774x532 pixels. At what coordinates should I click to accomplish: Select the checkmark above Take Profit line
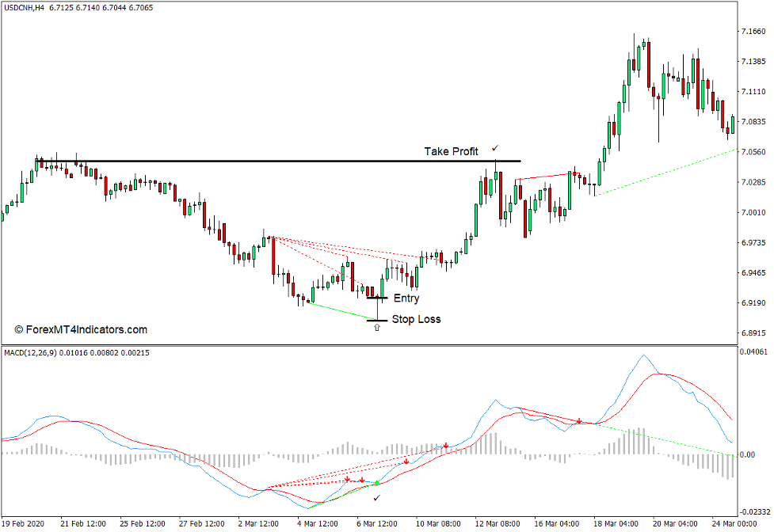tap(497, 146)
